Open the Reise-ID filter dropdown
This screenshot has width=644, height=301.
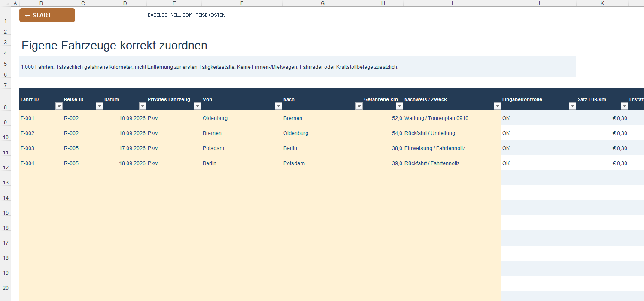(x=99, y=106)
